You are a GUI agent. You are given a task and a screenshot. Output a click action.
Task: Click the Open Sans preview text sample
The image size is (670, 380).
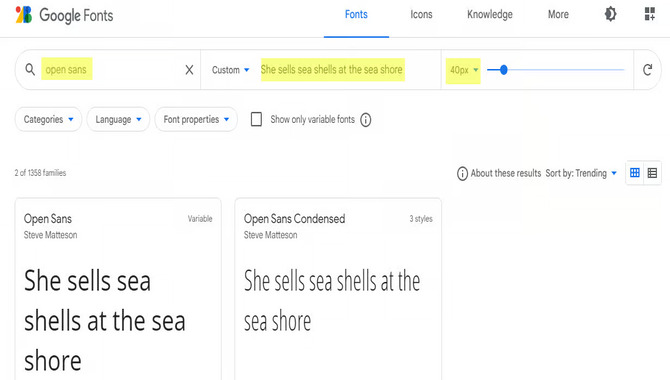click(105, 321)
